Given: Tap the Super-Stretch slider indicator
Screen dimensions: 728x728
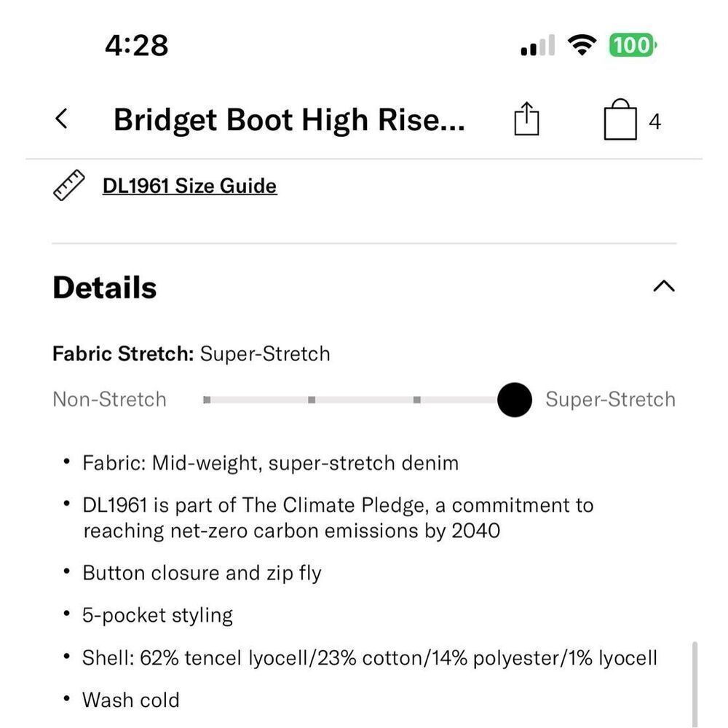Looking at the screenshot, I should coord(515,400).
